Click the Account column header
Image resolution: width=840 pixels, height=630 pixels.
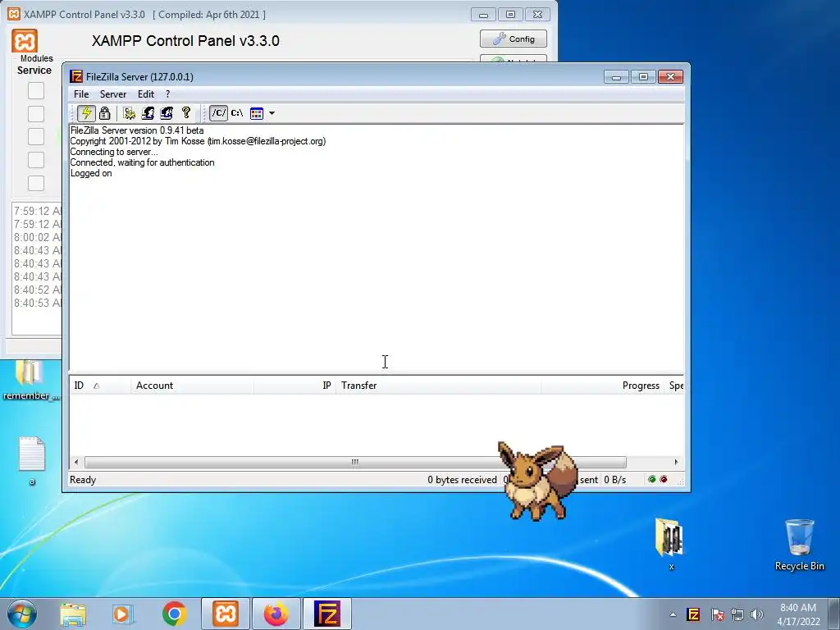click(192, 386)
